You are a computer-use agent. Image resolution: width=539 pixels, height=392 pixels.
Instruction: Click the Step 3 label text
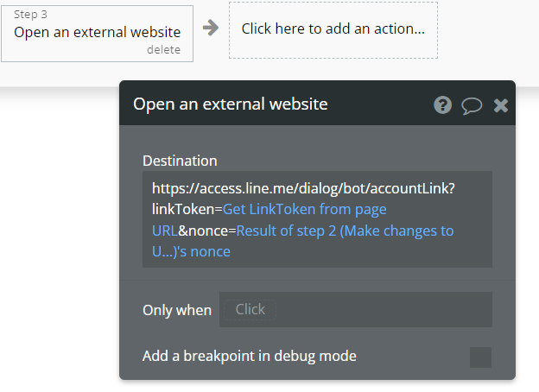(x=30, y=15)
